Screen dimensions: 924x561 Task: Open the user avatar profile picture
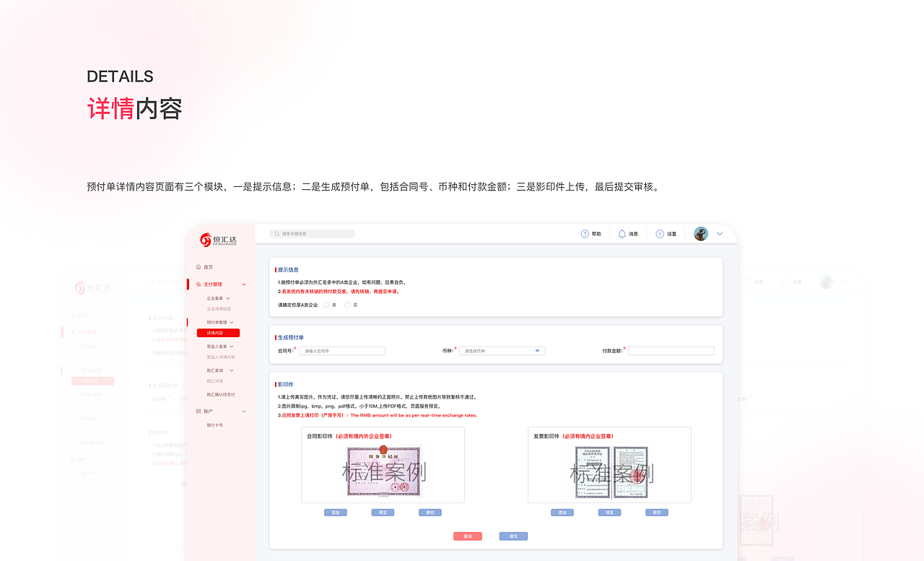pos(699,233)
